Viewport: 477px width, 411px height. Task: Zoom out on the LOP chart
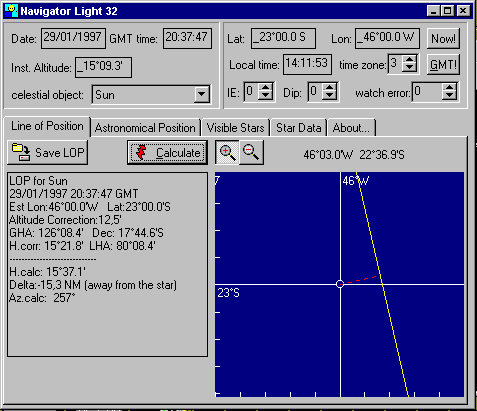tap(251, 153)
